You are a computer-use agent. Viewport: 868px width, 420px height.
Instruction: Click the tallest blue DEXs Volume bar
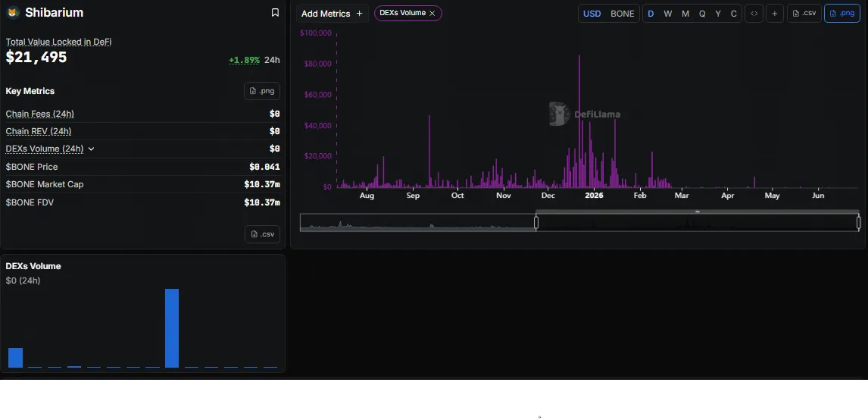tap(172, 328)
